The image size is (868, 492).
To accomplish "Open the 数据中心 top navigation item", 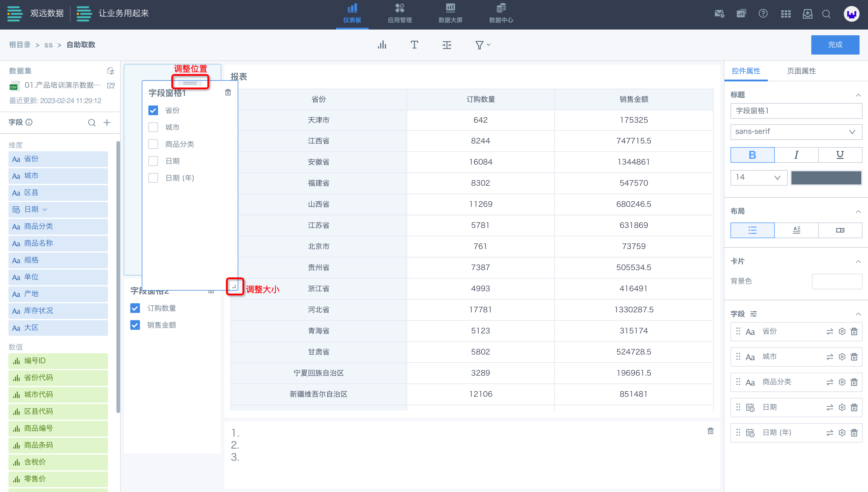I will 501,14.
